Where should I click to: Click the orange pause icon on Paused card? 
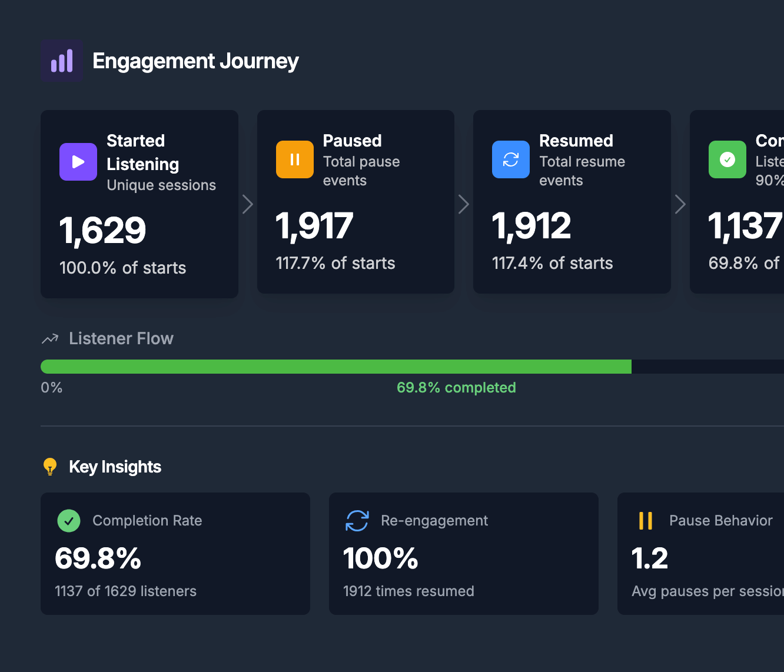tap(294, 159)
